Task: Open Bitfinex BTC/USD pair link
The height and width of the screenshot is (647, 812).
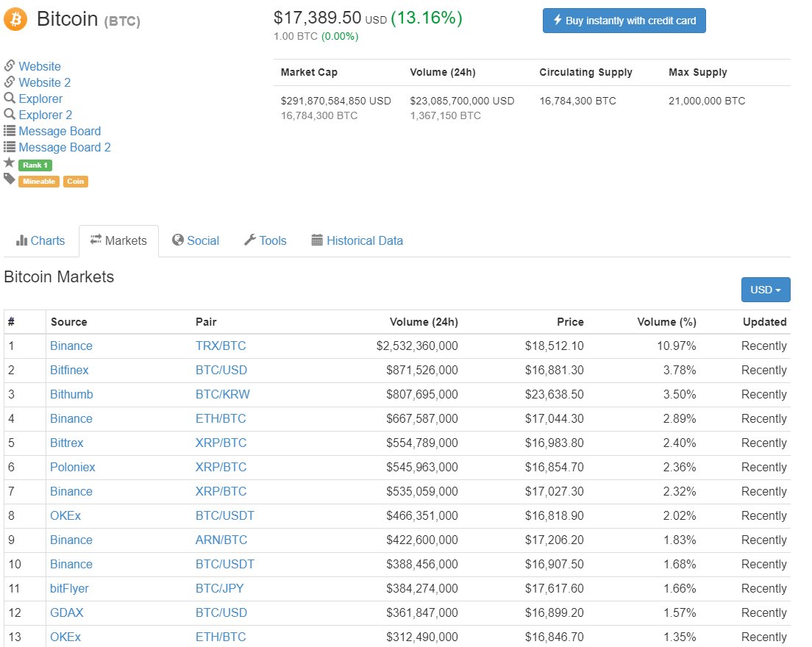Action: pos(221,370)
